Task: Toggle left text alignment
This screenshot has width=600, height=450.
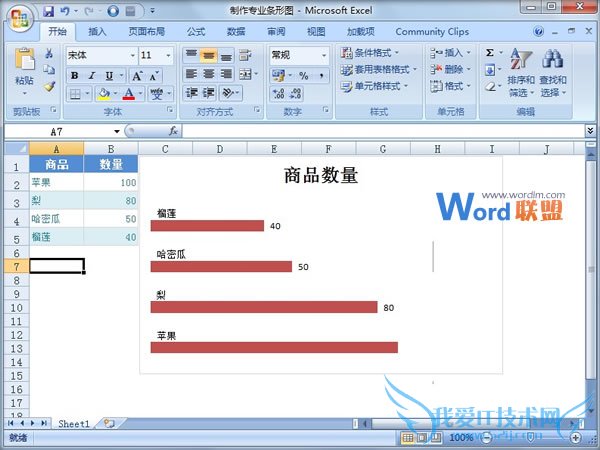Action: (x=191, y=74)
